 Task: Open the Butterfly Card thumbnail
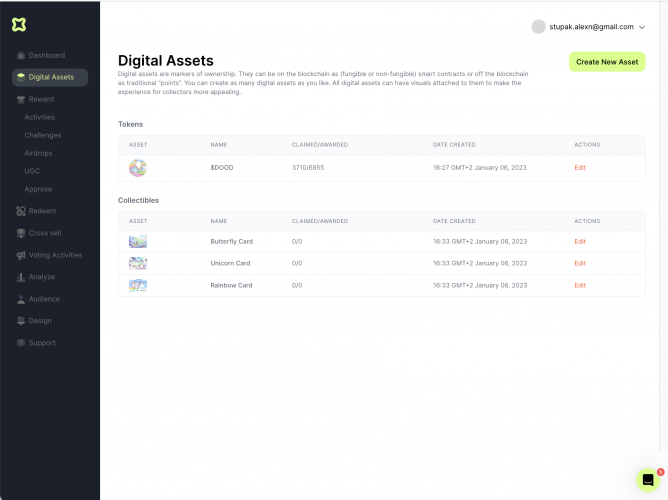[138, 241]
